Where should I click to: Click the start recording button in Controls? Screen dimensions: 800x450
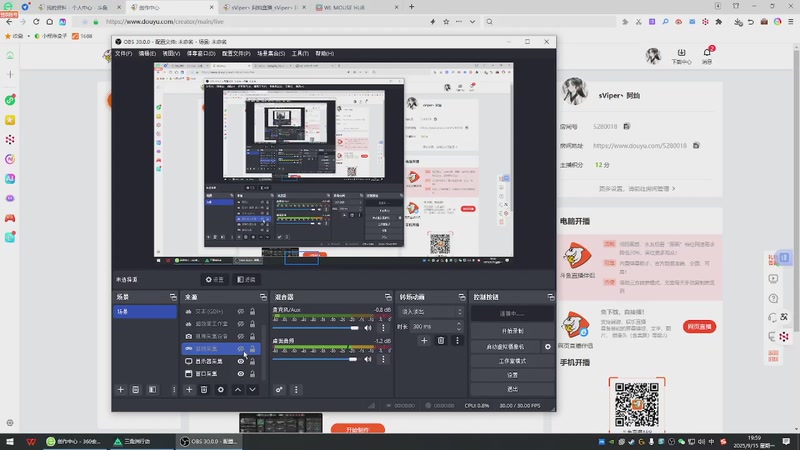click(x=512, y=331)
